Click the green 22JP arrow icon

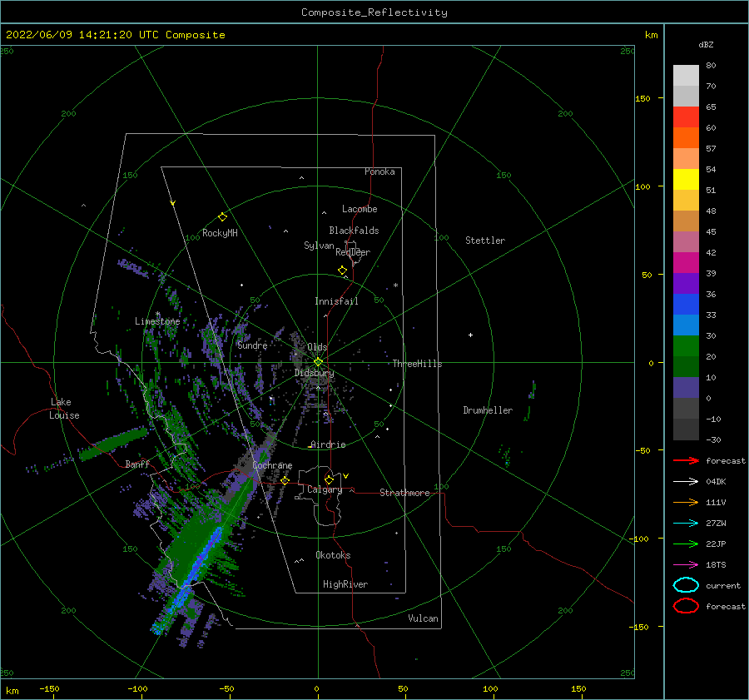[686, 544]
